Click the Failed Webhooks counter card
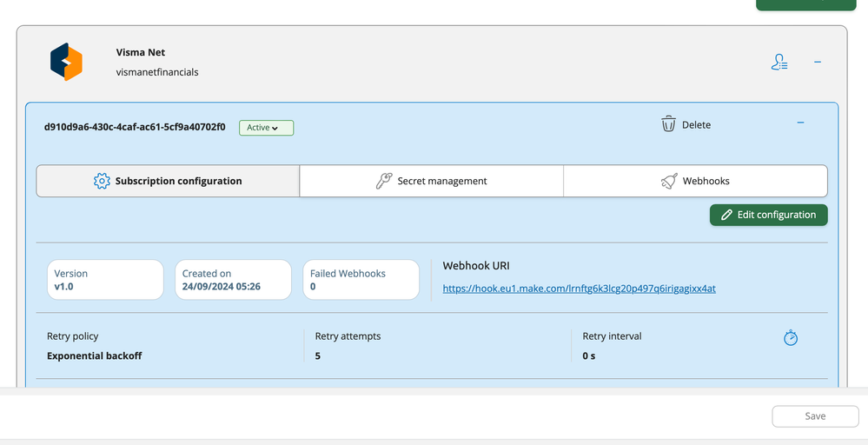The width and height of the screenshot is (868, 445). (x=361, y=280)
